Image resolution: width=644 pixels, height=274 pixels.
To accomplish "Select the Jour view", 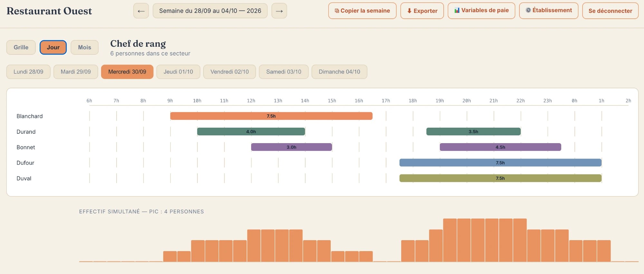I will (x=53, y=47).
